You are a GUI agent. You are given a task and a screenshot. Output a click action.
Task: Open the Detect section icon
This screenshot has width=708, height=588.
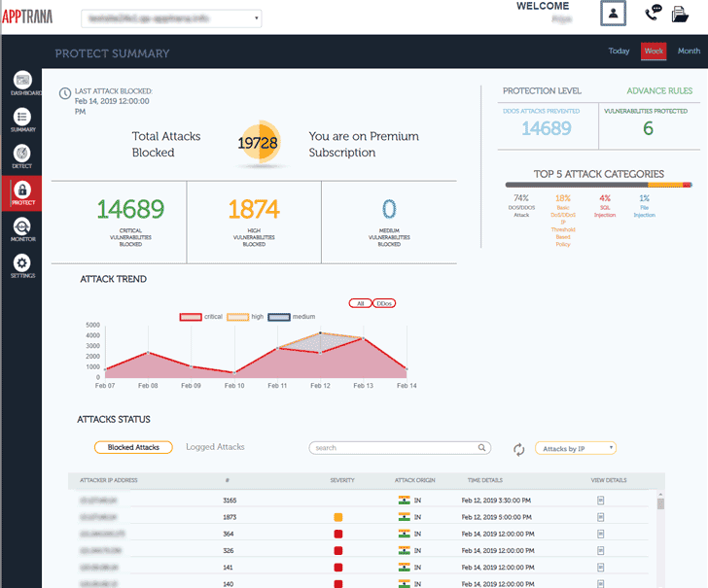[x=22, y=154]
